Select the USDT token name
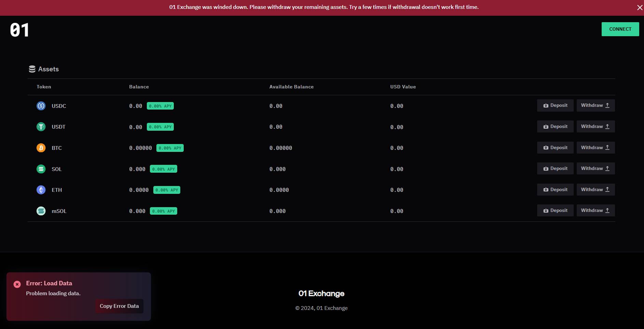The height and width of the screenshot is (329, 644). 58,127
